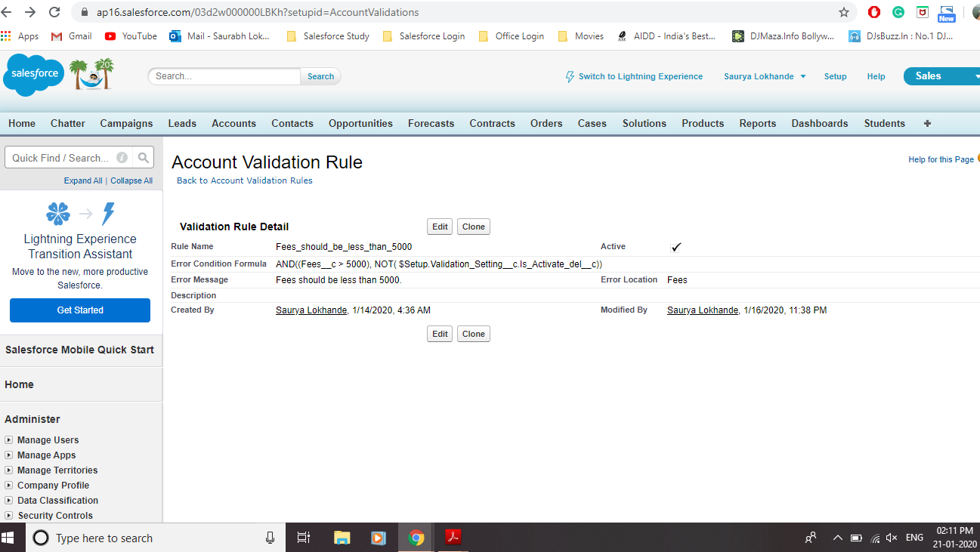980x552 pixels.
Task: Expand the Company Profile section
Action: point(9,486)
